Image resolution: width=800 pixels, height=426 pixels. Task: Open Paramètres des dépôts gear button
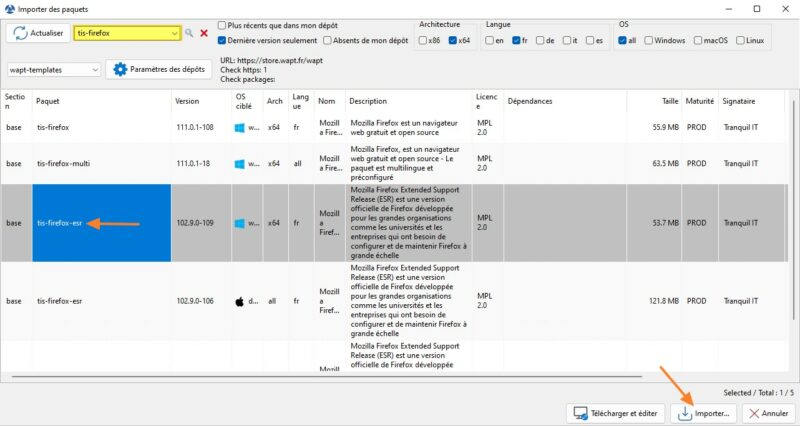coord(159,69)
